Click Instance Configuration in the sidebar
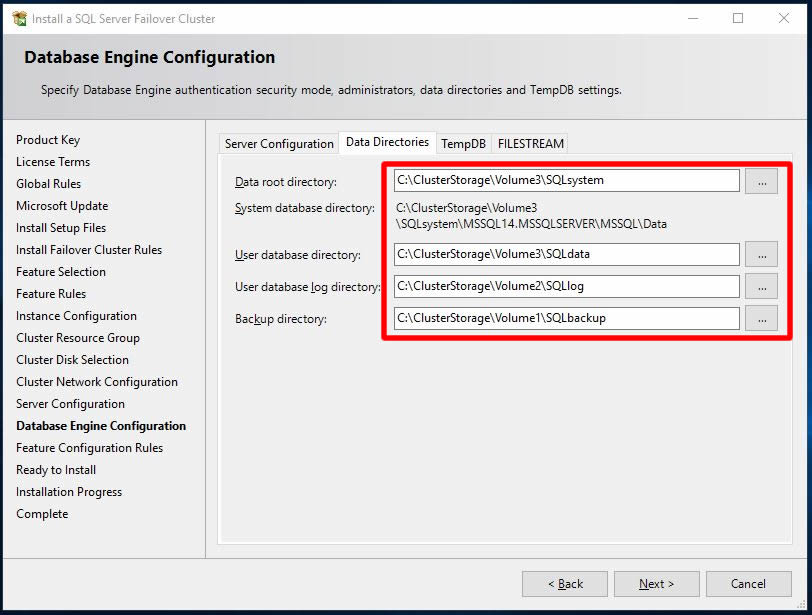This screenshot has height=615, width=812. 76,316
